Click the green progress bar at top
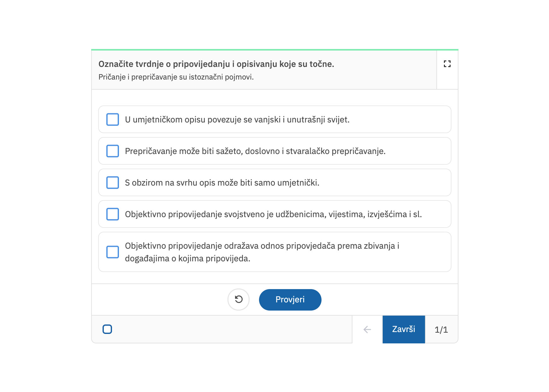 pyautogui.click(x=274, y=50)
